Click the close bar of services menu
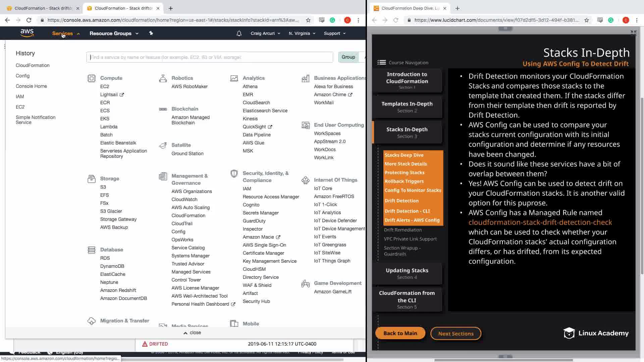 pos(192,333)
